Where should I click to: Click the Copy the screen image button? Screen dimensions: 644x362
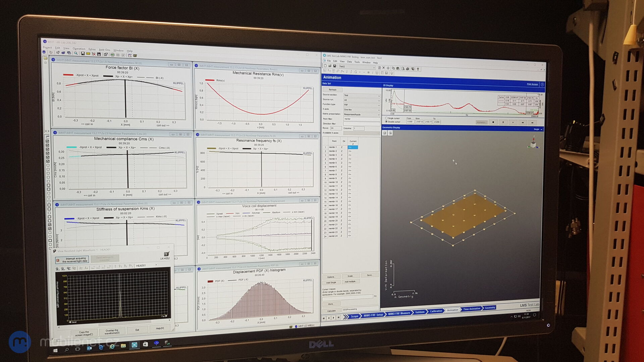(x=84, y=333)
